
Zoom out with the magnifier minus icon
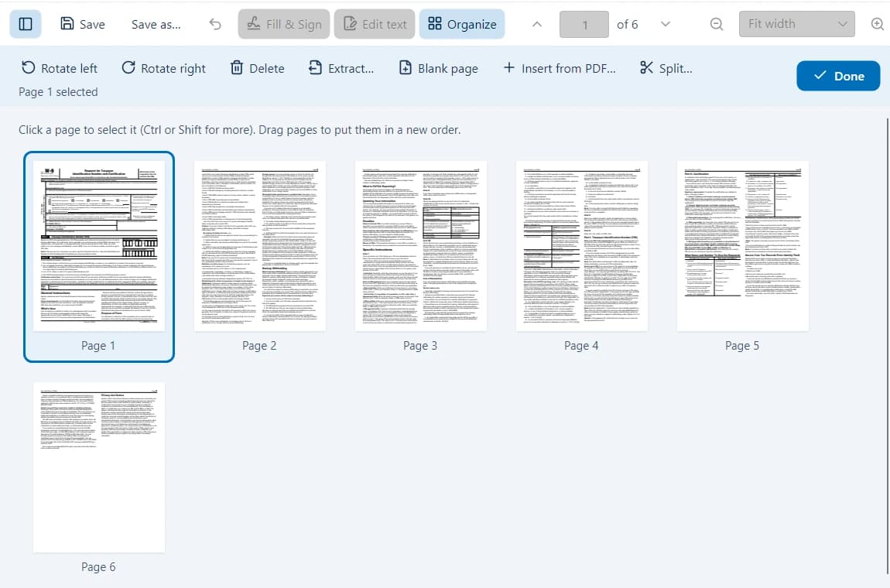(x=717, y=24)
